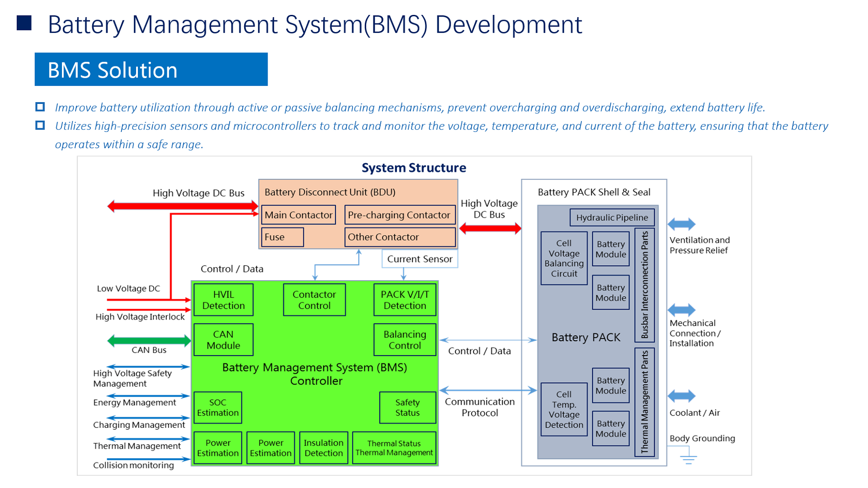This screenshot has height=488, width=868.
Task: Select the Balancing Control block
Action: (405, 340)
